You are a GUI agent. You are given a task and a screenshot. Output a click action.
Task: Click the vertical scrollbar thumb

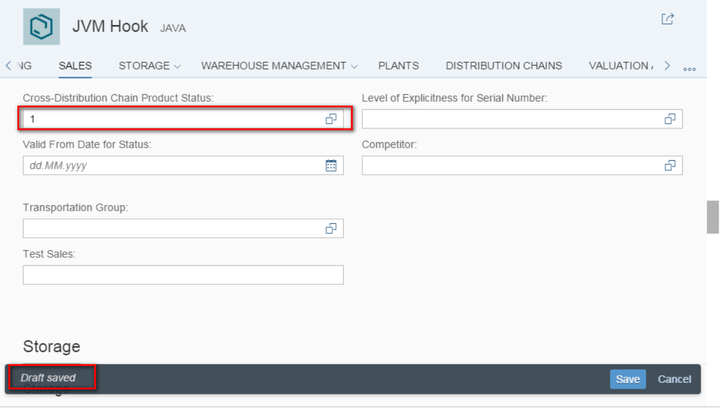(x=713, y=217)
